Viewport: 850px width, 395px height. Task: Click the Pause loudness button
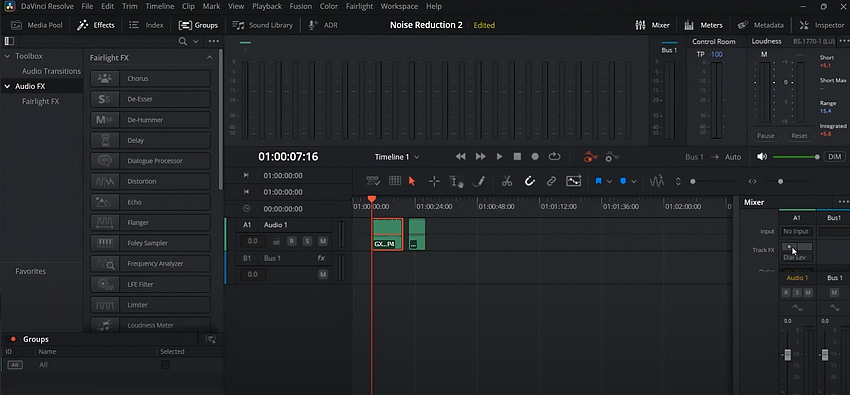click(x=766, y=135)
